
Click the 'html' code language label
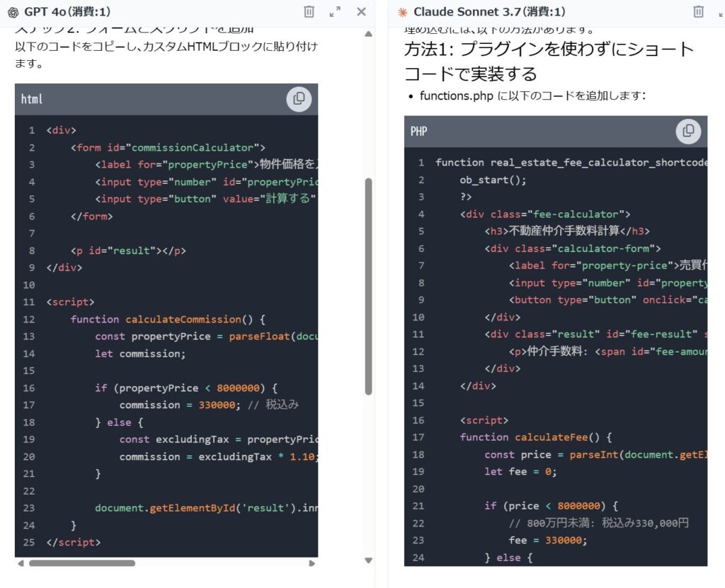(x=31, y=99)
